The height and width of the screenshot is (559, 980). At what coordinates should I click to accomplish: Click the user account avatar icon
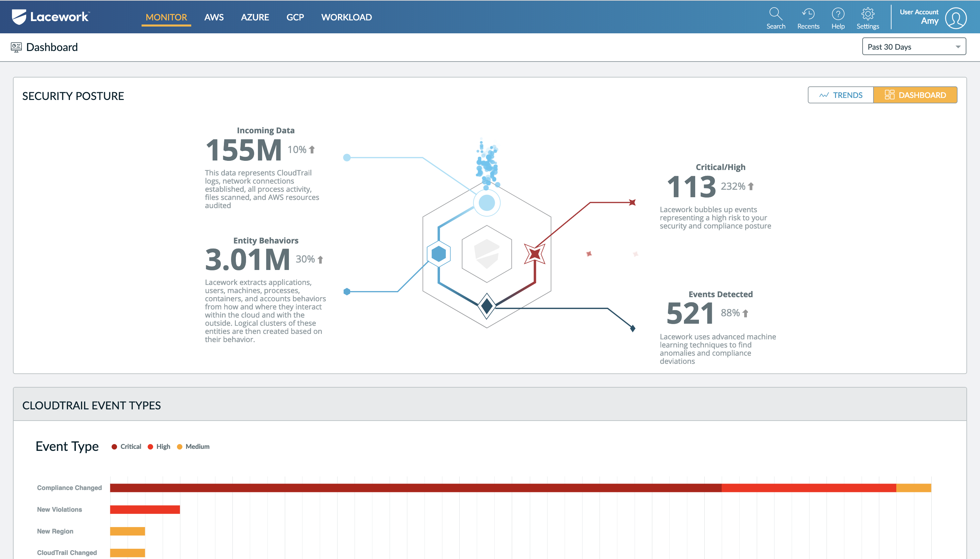[x=955, y=18]
